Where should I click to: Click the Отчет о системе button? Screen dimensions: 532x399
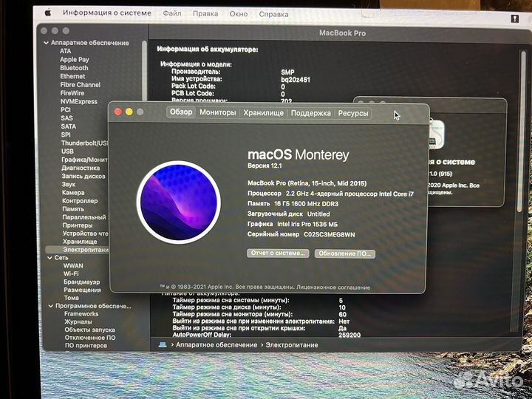click(x=278, y=253)
